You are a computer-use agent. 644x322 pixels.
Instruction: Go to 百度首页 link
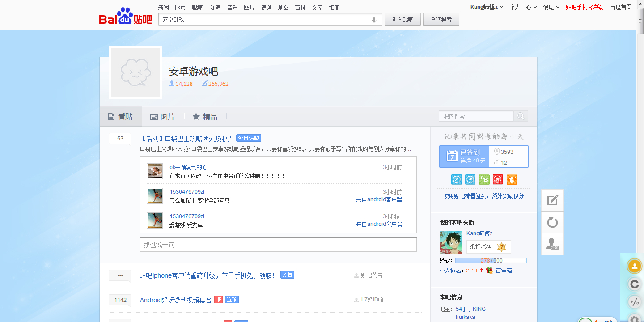click(621, 7)
